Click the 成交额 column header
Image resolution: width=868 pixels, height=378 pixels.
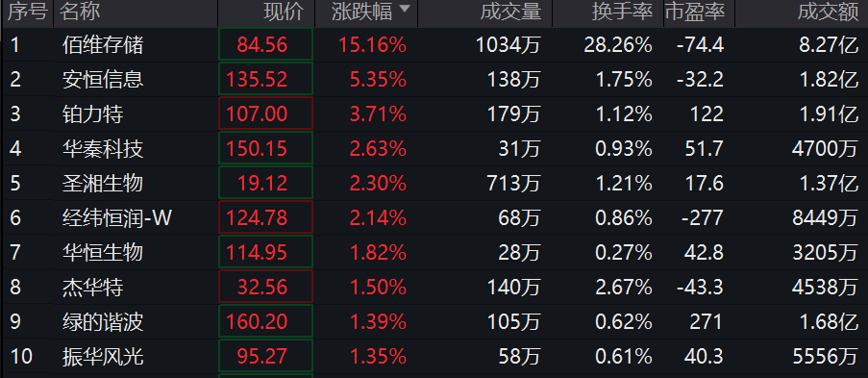[x=829, y=12]
